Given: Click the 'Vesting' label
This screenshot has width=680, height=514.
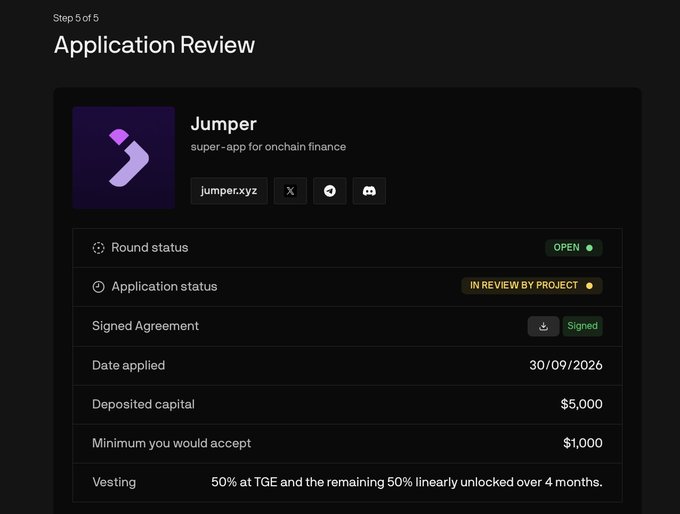Looking at the screenshot, I should point(114,482).
